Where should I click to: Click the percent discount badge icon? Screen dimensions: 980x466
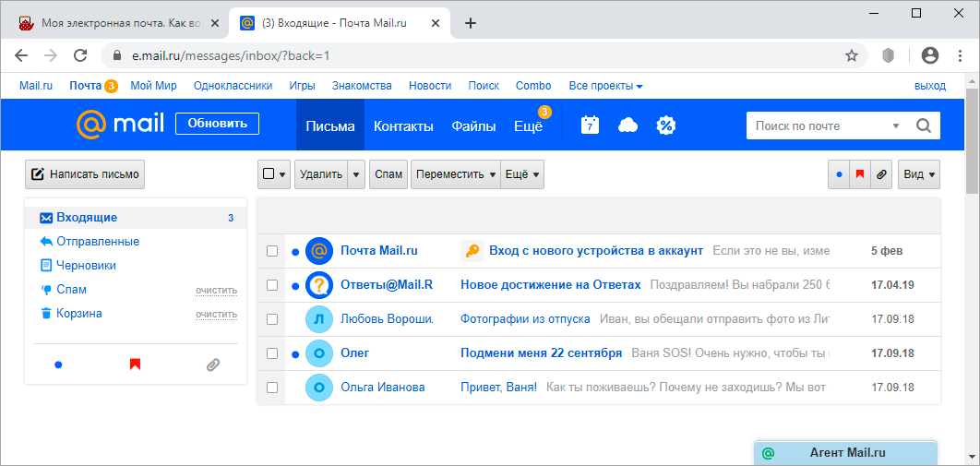click(x=666, y=125)
